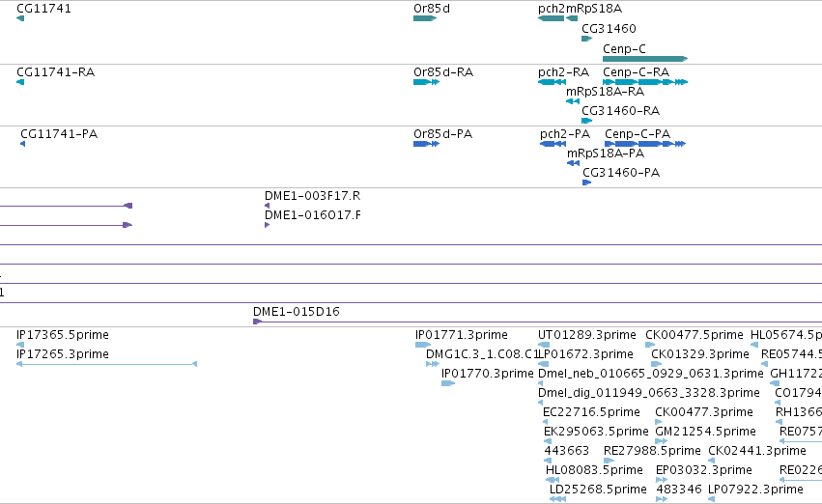The width and height of the screenshot is (822, 504).
Task: Click the pch2-PA protein label
Action: [565, 134]
